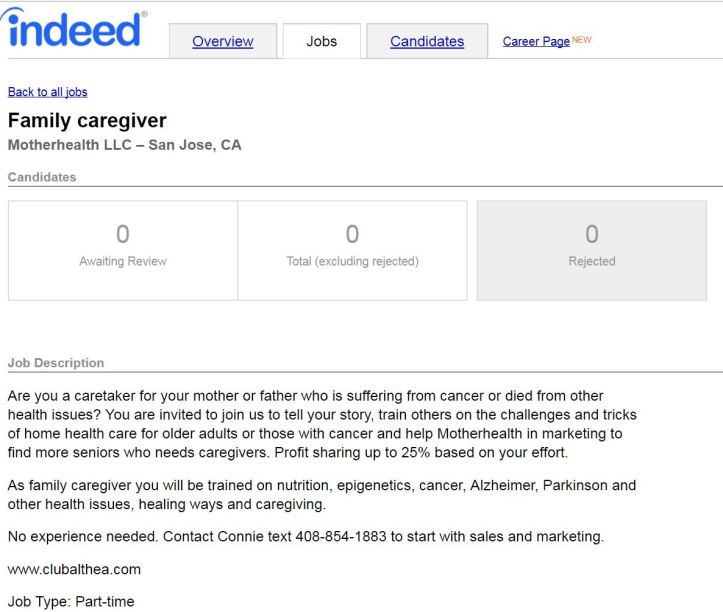
Task: Click the Total excluding rejected count
Action: [x=352, y=235]
